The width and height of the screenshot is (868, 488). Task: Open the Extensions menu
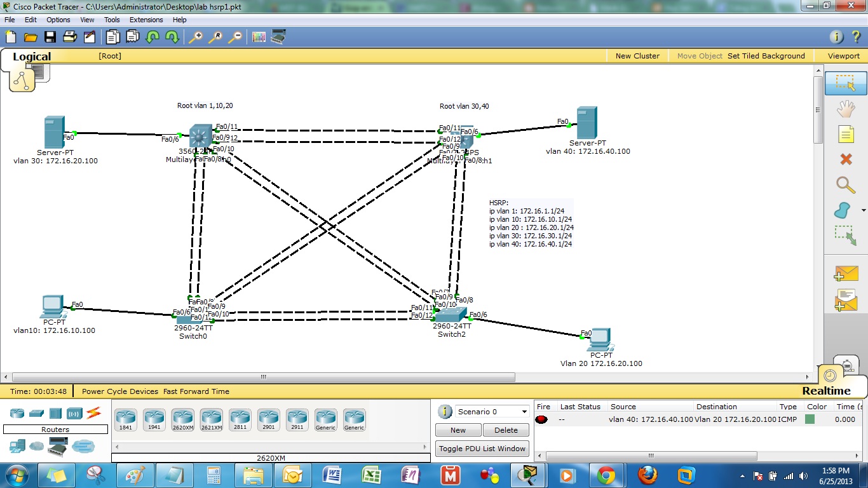(x=146, y=20)
